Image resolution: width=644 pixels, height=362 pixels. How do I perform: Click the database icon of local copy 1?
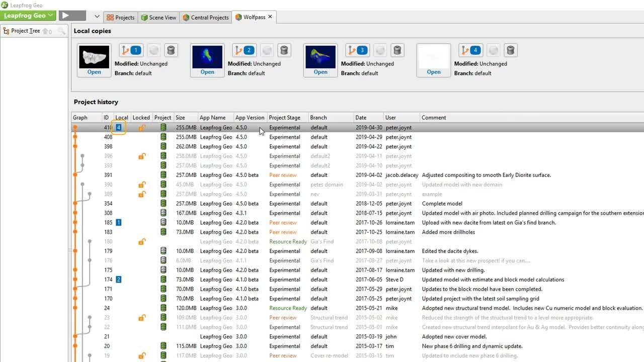point(171,50)
